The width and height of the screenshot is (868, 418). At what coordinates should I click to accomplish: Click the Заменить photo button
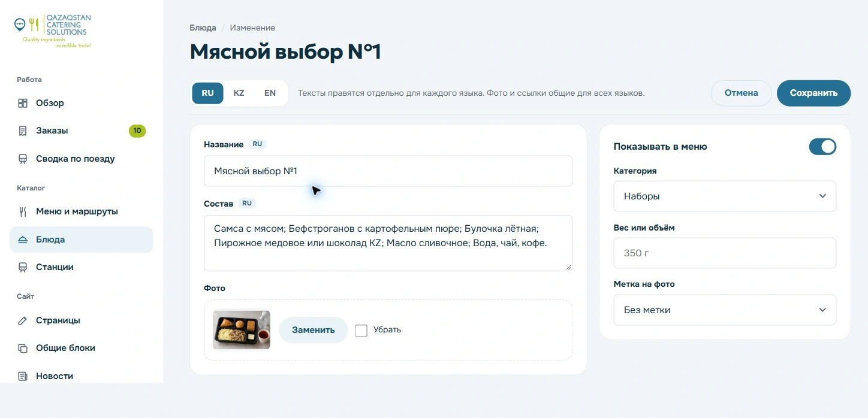coord(313,330)
